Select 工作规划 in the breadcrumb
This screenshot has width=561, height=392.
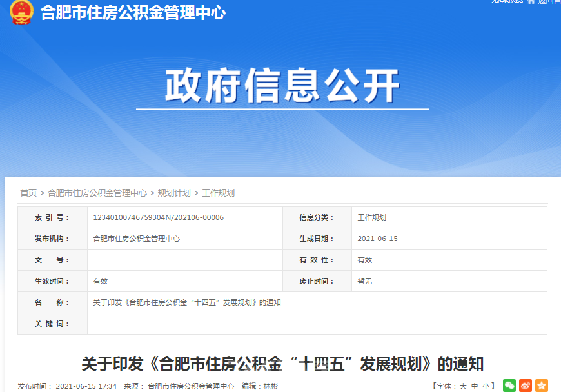pos(219,193)
